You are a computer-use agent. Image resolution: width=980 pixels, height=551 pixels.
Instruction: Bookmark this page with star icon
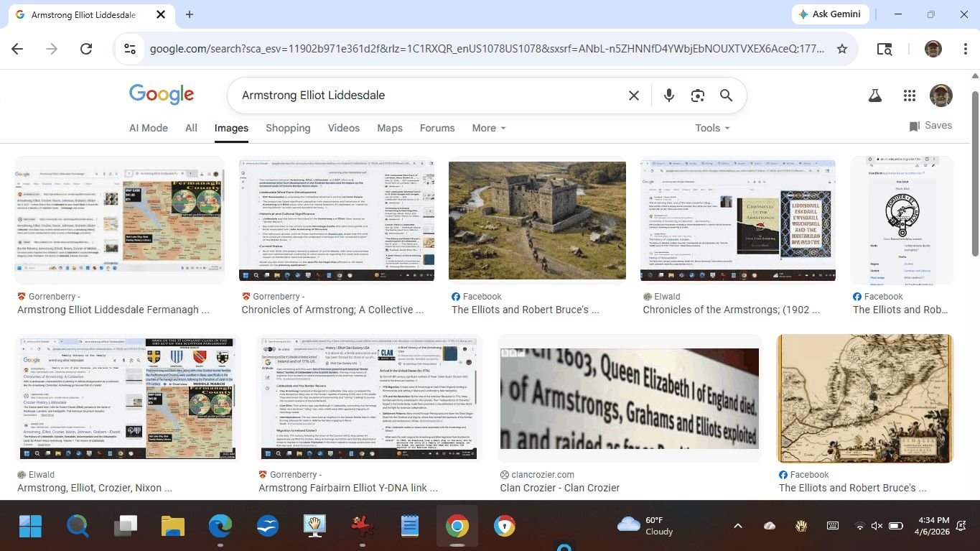pyautogui.click(x=842, y=49)
